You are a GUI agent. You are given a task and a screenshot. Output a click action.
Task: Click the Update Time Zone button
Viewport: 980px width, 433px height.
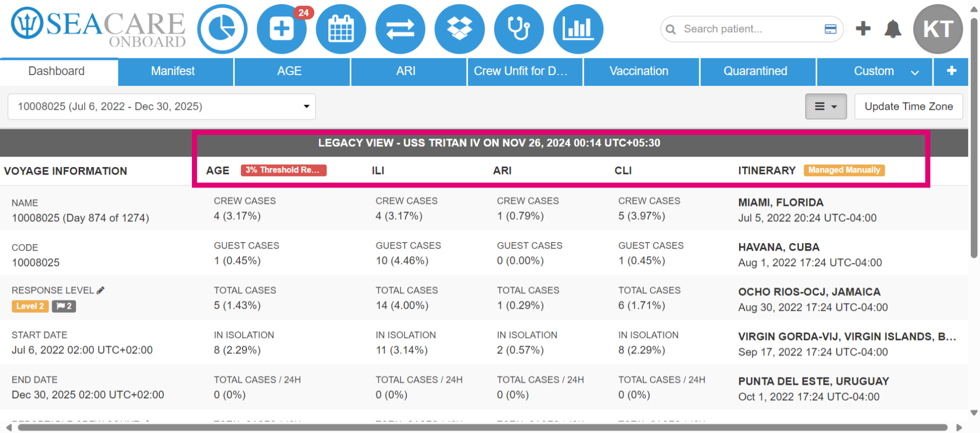coord(909,106)
